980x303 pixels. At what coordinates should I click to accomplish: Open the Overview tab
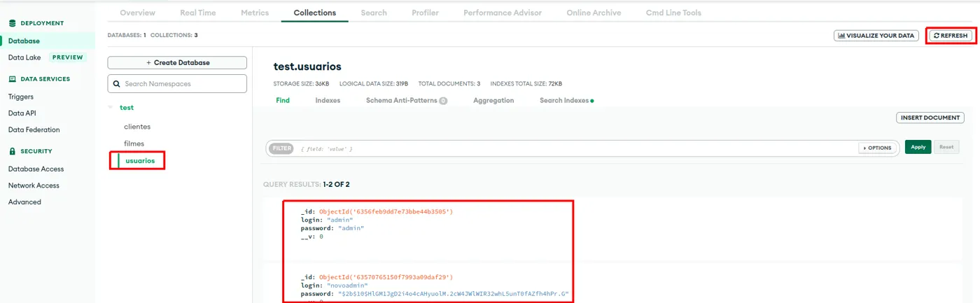138,13
